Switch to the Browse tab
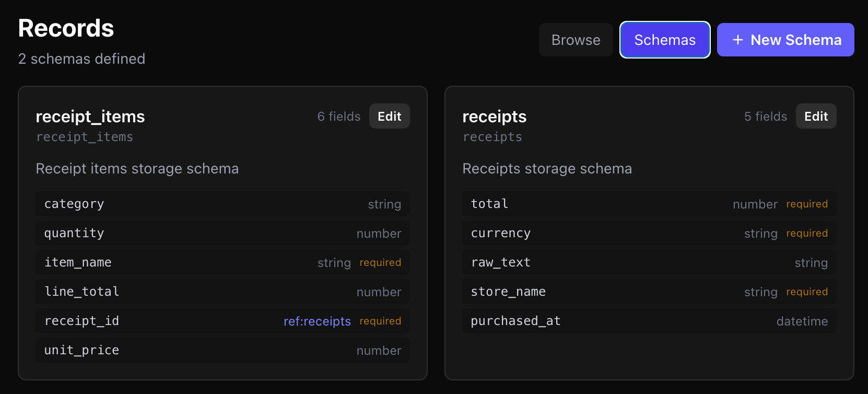Screen dimensions: 868x394 point(576,40)
